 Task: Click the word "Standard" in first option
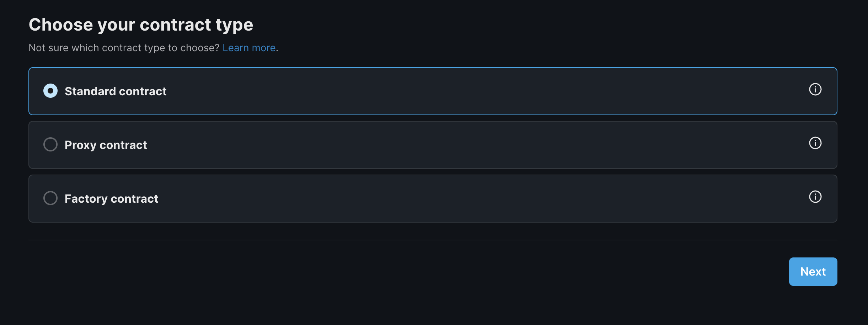click(90, 91)
